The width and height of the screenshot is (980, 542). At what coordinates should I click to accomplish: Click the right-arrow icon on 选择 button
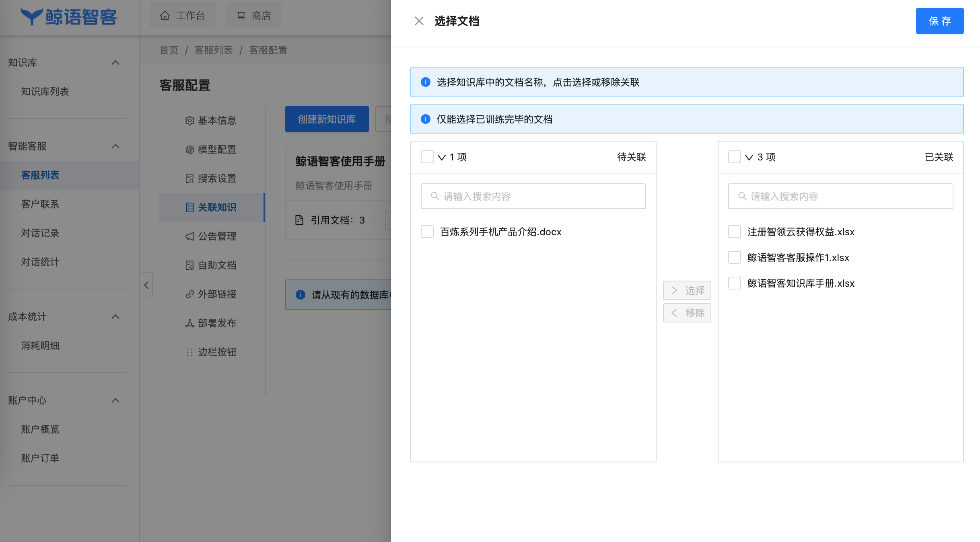click(x=674, y=290)
